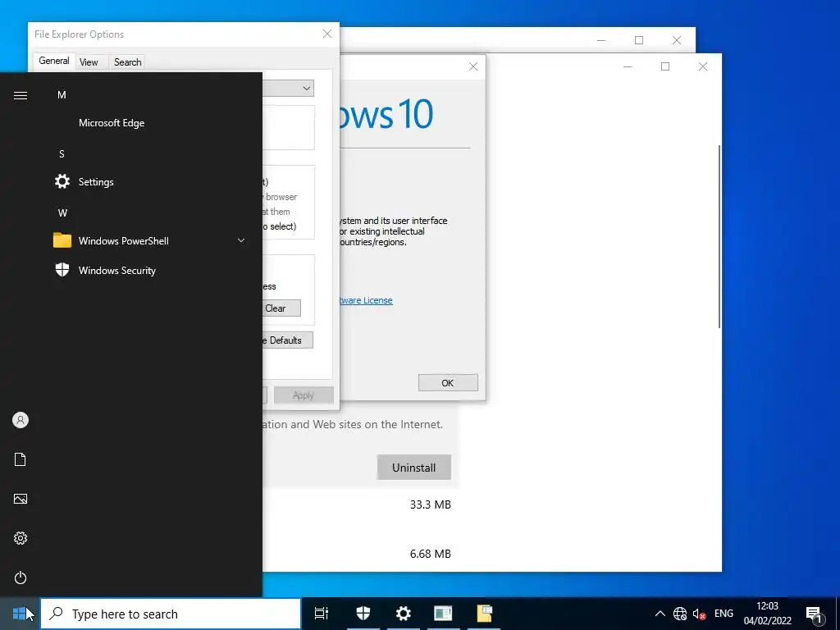Open network globe icon in tray

680,614
